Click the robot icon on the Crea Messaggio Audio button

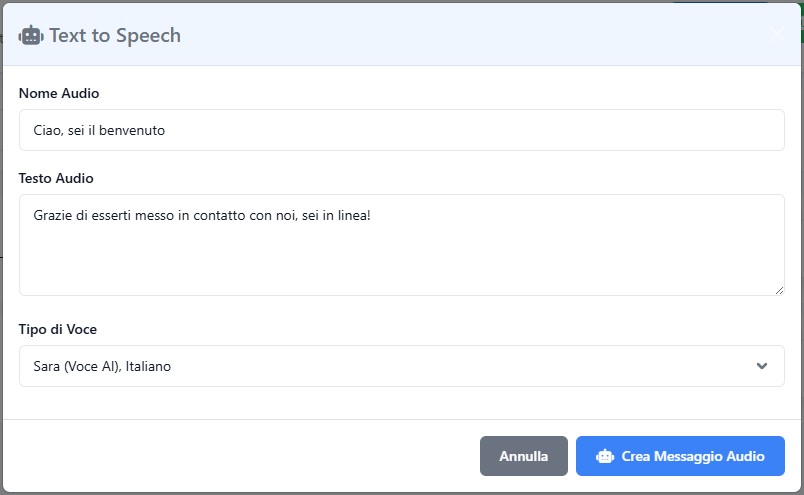(x=604, y=456)
